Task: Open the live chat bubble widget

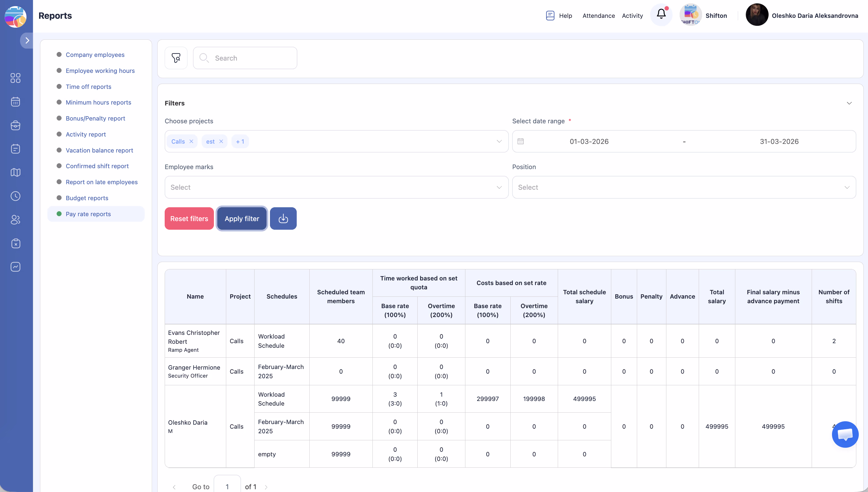Action: pyautogui.click(x=845, y=434)
